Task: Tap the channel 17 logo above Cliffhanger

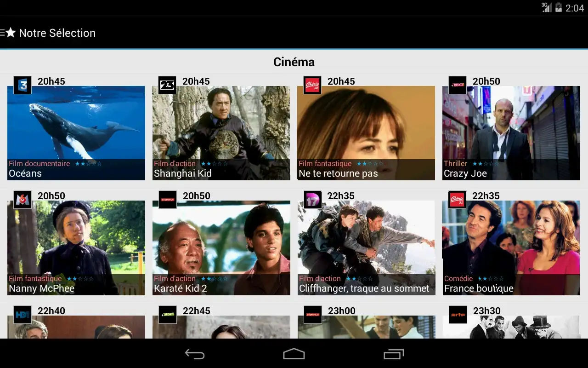Action: coord(312,200)
